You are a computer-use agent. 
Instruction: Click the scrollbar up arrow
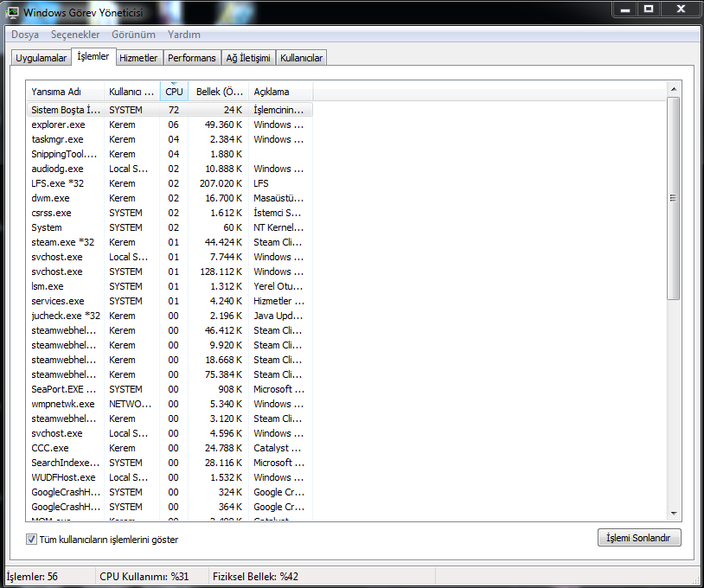coord(674,89)
